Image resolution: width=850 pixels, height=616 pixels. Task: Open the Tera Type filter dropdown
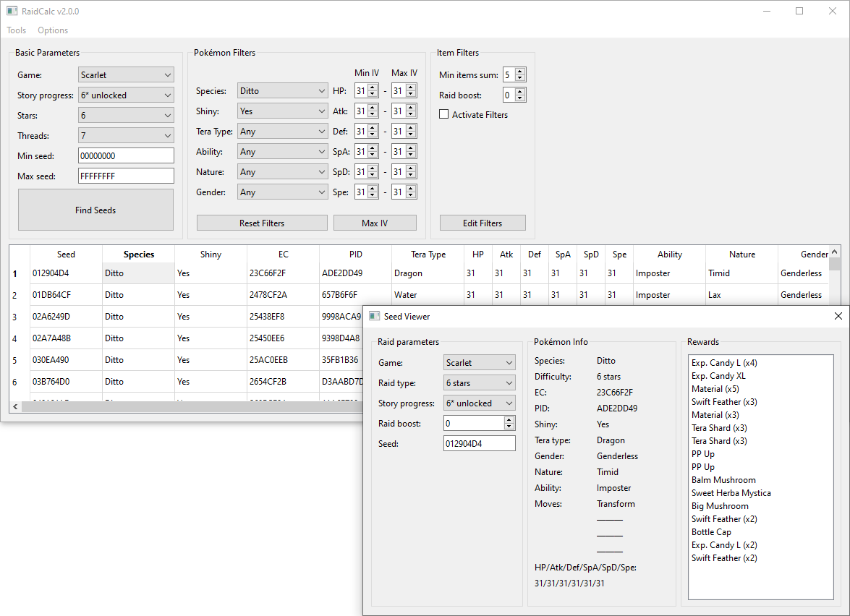(x=282, y=131)
